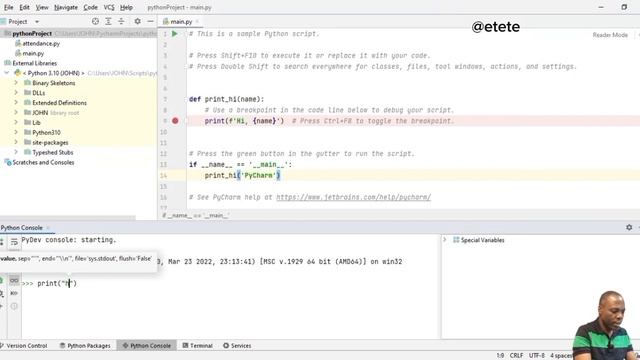640x360 pixels.
Task: Expand the DLLs folder
Action: click(16, 93)
